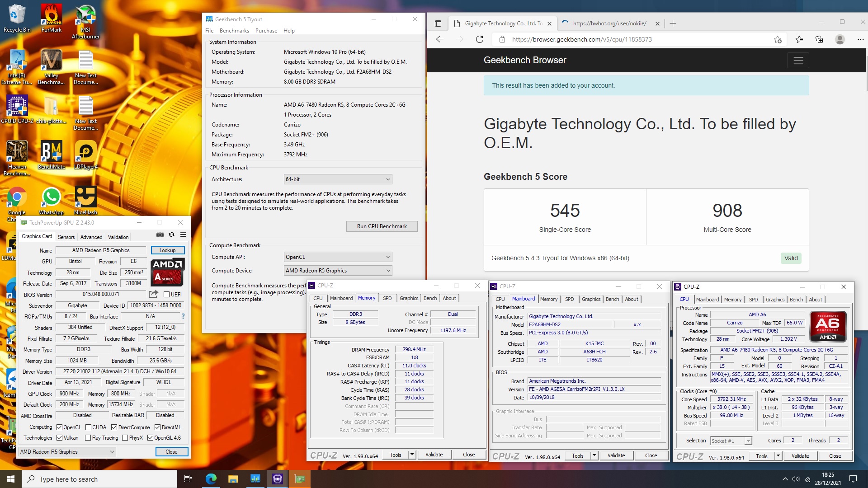Open WhatsApp desktop shortcut
This screenshot has width=868, height=488.
pos(51,201)
